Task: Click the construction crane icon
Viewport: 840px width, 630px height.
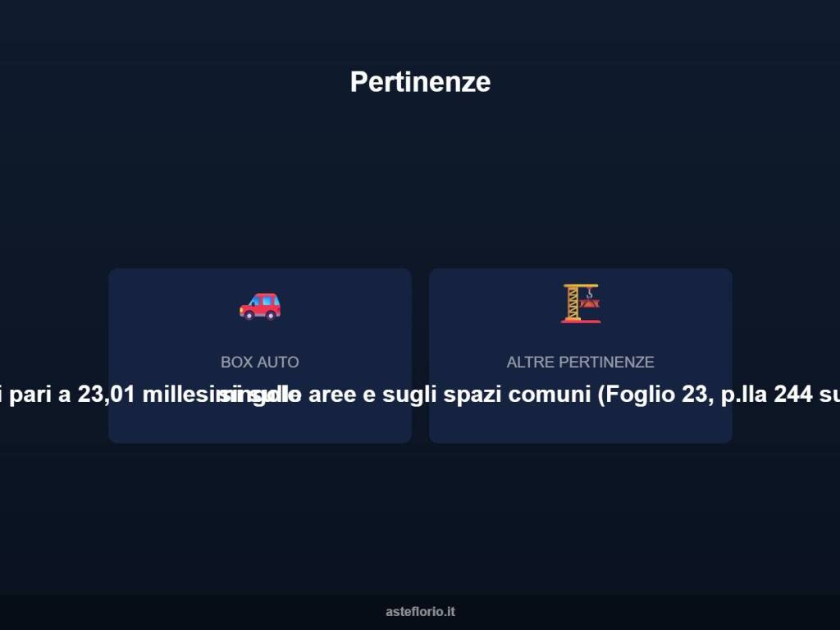Action: [x=581, y=304]
